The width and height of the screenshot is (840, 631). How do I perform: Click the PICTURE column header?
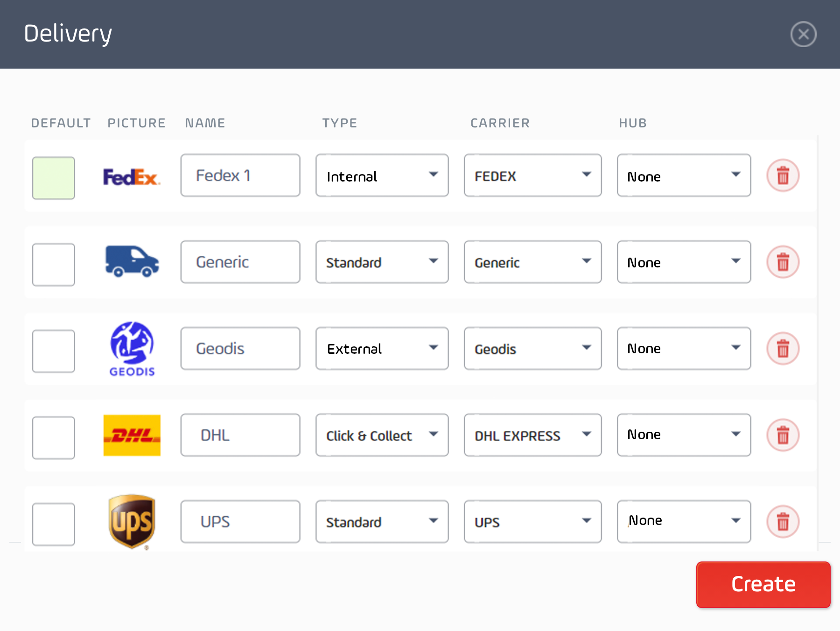136,123
